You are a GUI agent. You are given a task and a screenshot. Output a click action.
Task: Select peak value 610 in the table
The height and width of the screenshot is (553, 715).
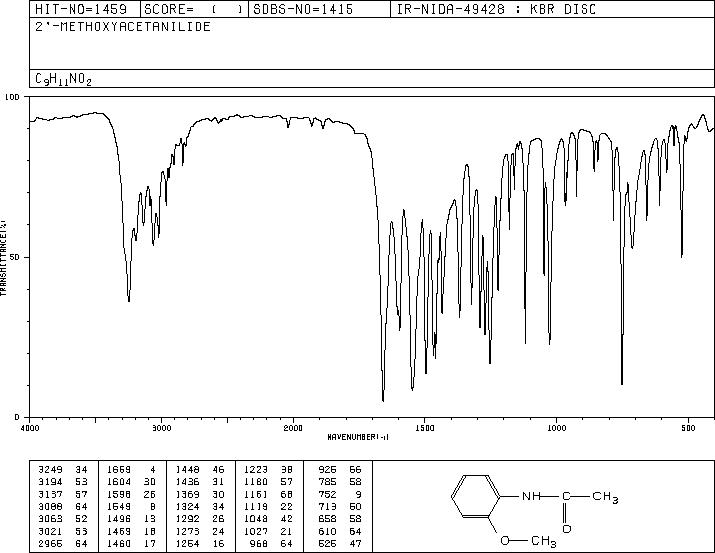(327, 532)
